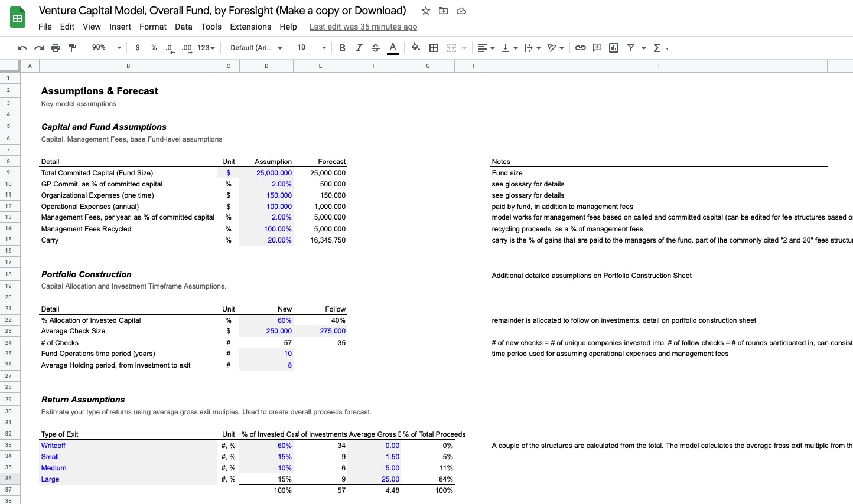Viewport: 853px width, 504px height.
Task: Click the Print icon
Action: (x=56, y=48)
